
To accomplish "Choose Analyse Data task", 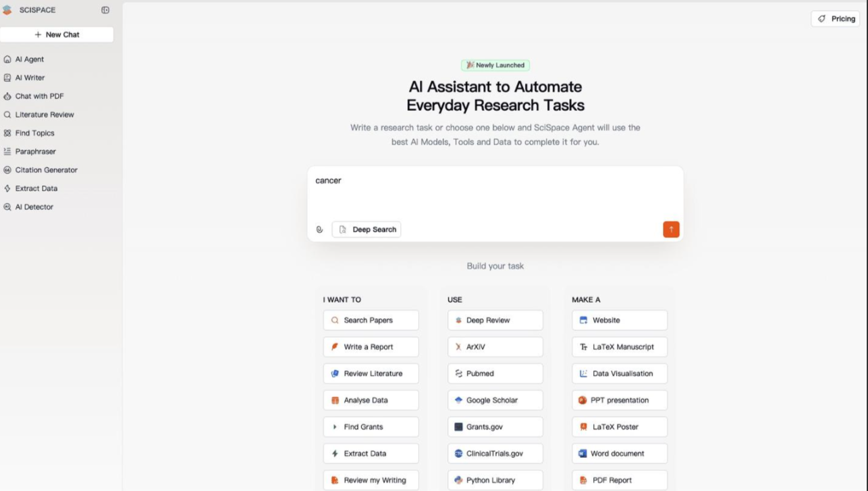I will coord(371,400).
